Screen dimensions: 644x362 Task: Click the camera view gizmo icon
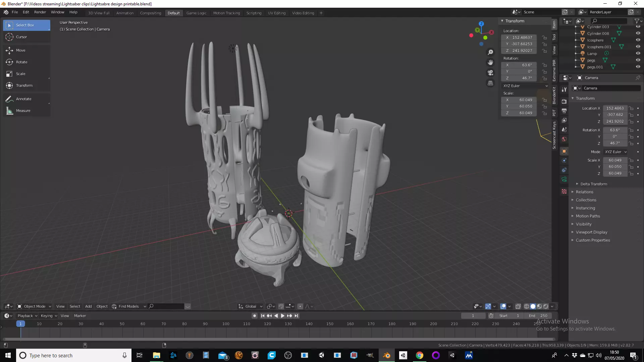tap(490, 73)
